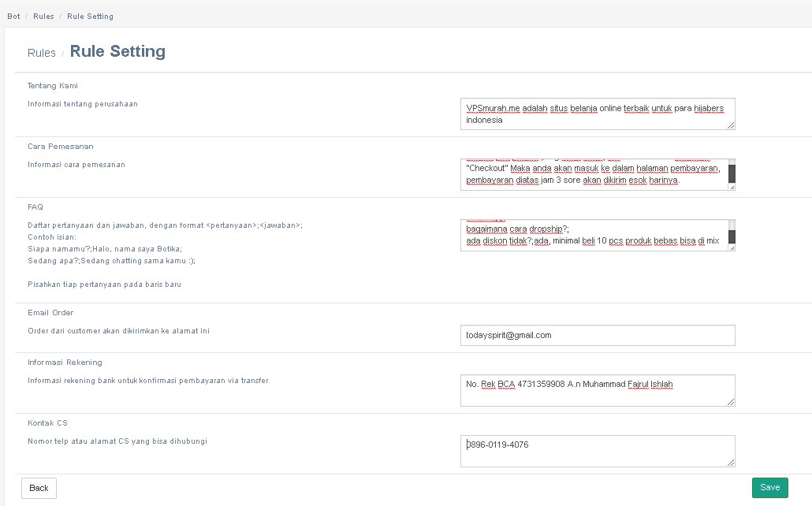Open Rules in the breadcrumb trail
The width and height of the screenshot is (812, 506).
pyautogui.click(x=43, y=16)
